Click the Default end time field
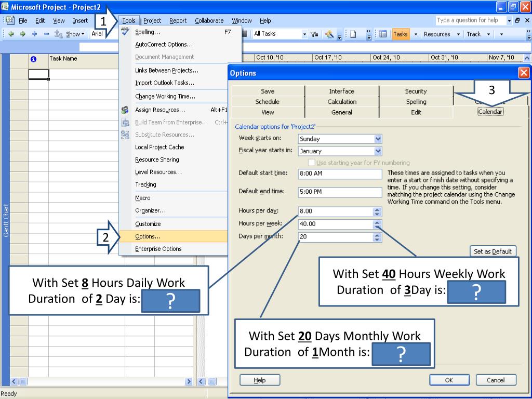The image size is (532, 399). tap(340, 192)
